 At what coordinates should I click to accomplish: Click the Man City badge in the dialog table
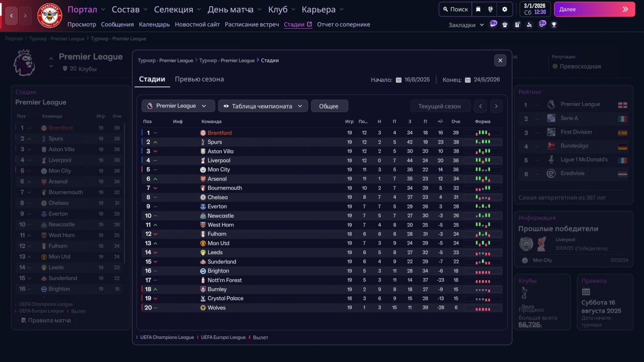pos(203,170)
